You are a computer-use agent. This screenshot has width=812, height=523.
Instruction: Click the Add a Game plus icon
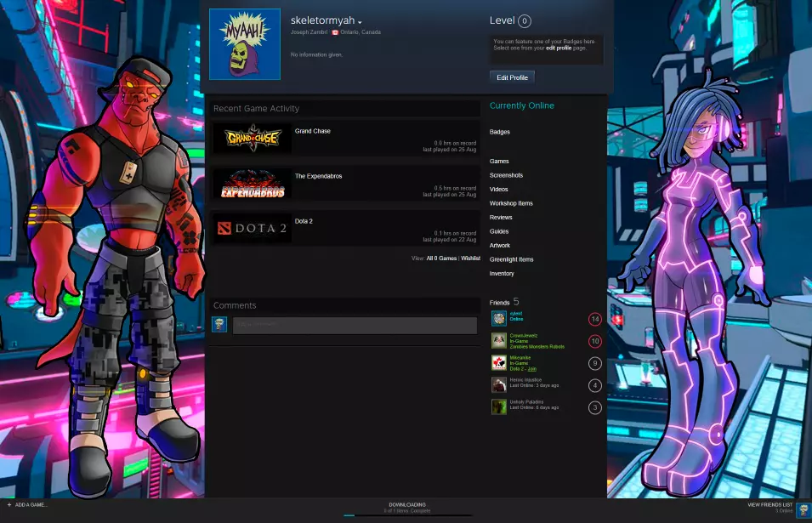coord(9,504)
